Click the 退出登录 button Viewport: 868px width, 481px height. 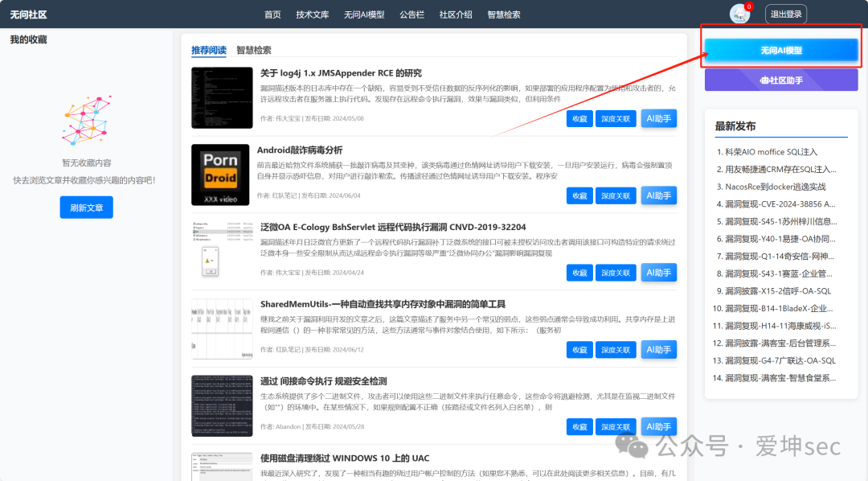[786, 14]
